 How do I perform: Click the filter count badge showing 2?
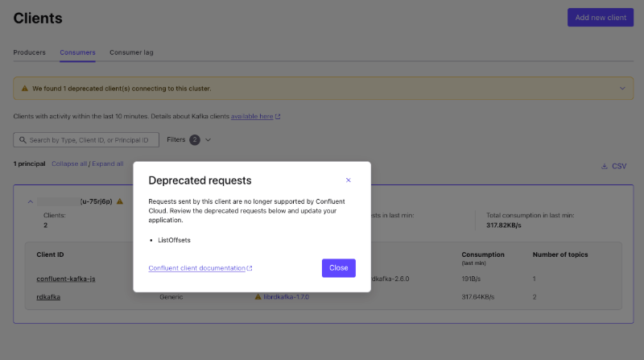(195, 140)
